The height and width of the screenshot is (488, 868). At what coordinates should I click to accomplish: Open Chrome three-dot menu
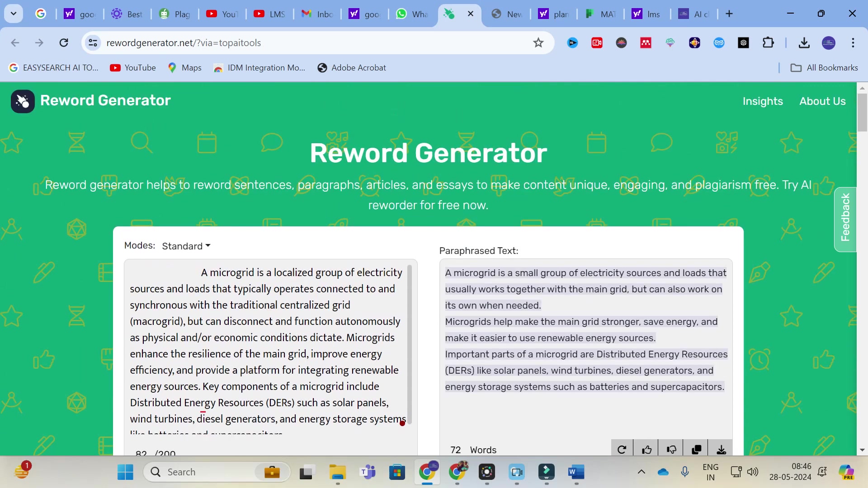point(853,43)
